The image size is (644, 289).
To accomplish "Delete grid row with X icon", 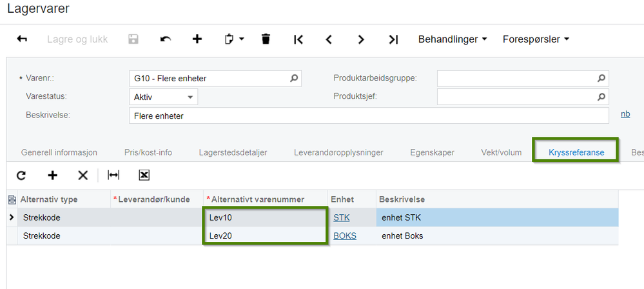I will (x=83, y=175).
